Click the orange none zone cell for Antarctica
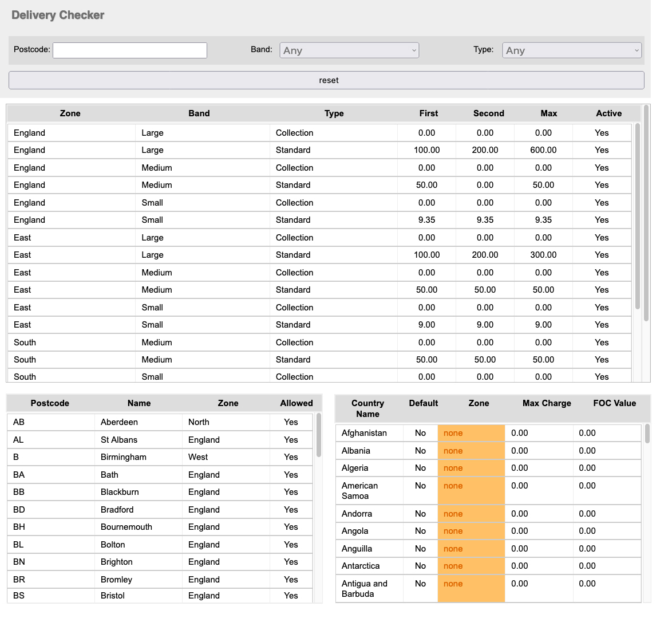The width and height of the screenshot is (672, 618). 471,566
